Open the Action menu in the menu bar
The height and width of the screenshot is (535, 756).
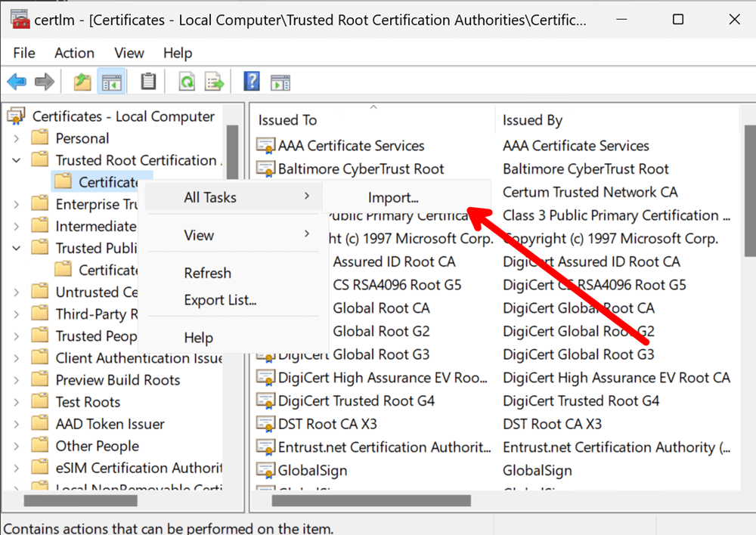click(74, 53)
